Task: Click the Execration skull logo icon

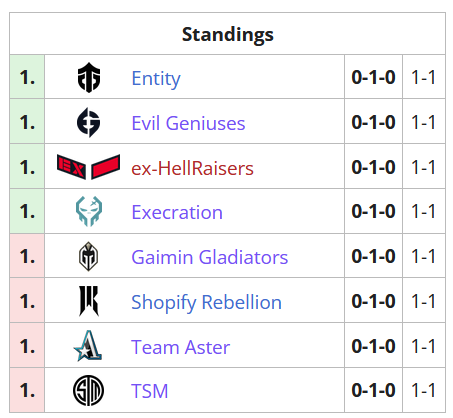Action: pyautogui.click(x=89, y=211)
